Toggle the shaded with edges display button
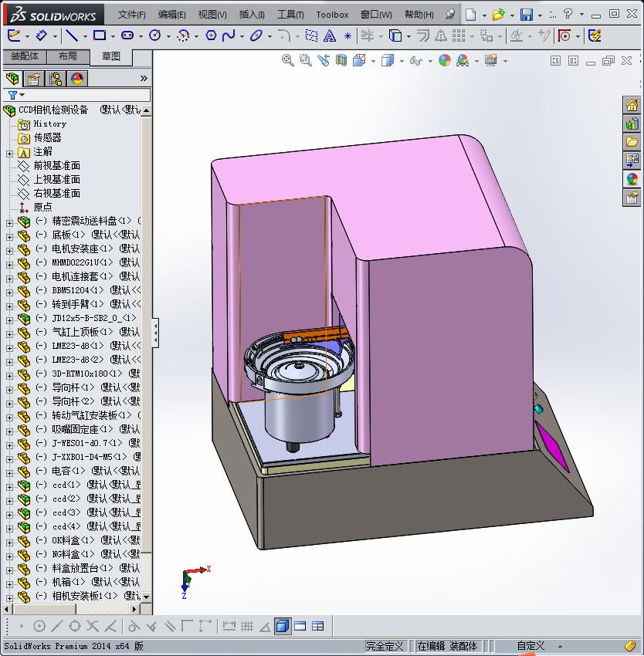 point(283,626)
